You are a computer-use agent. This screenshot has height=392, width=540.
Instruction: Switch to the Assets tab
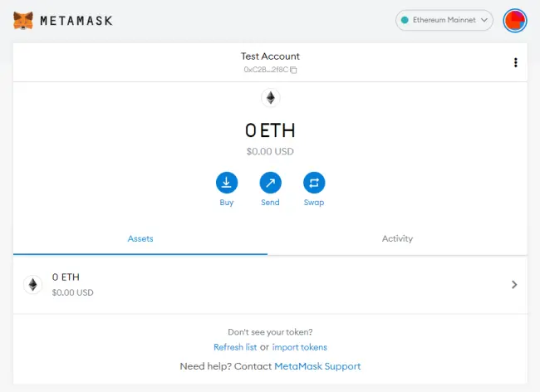pos(140,238)
